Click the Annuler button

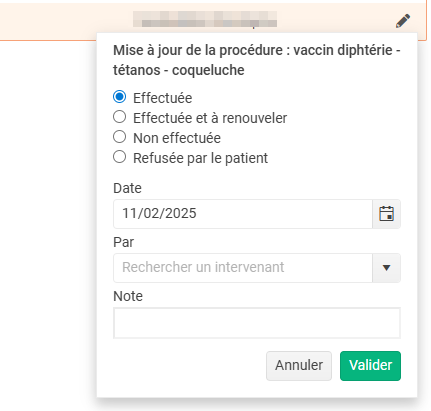pos(299,366)
